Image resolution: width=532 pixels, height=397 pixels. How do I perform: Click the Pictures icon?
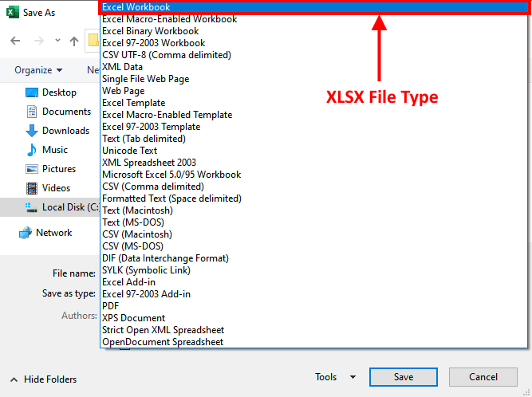tap(32, 169)
